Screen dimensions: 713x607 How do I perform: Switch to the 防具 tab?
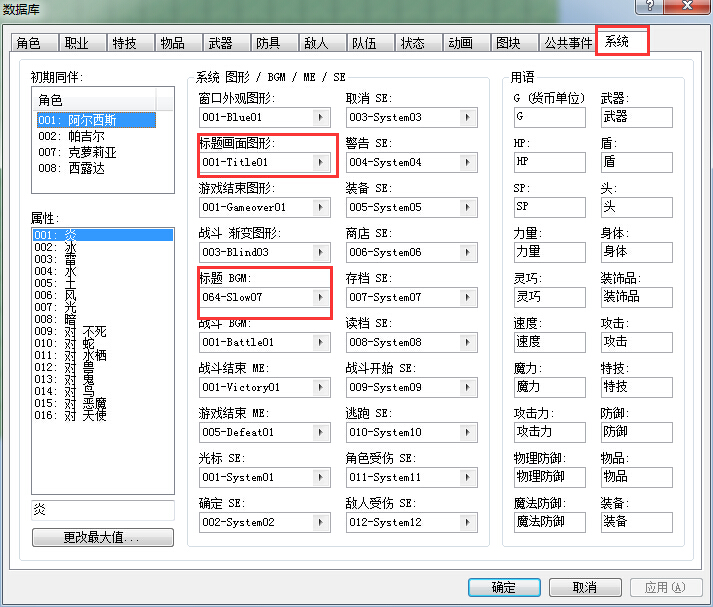point(275,43)
